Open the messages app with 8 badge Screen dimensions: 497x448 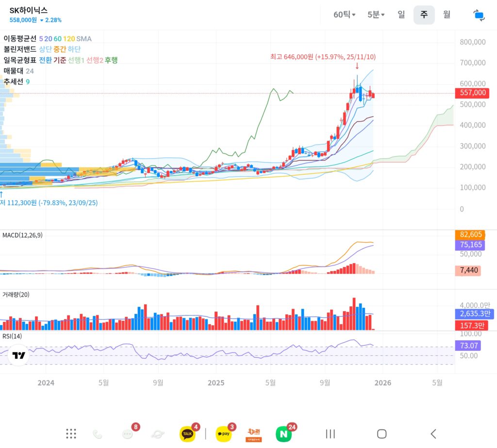coord(128,433)
